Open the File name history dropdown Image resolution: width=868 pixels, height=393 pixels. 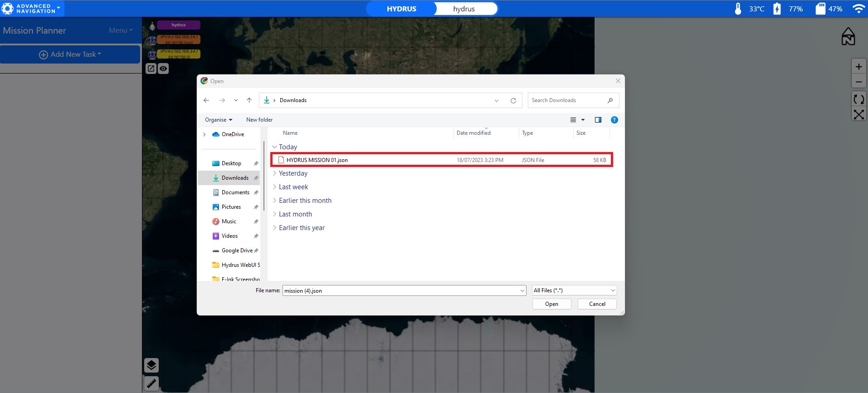tap(522, 290)
